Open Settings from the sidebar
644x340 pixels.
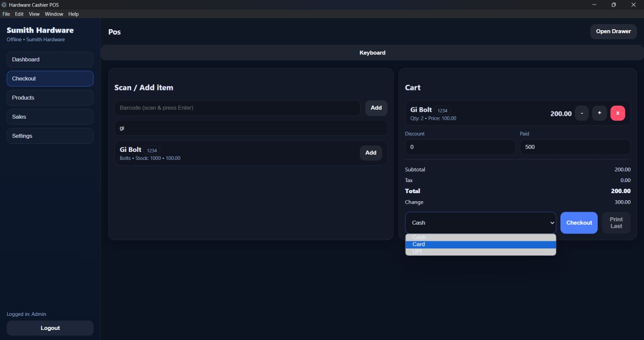[x=50, y=136]
